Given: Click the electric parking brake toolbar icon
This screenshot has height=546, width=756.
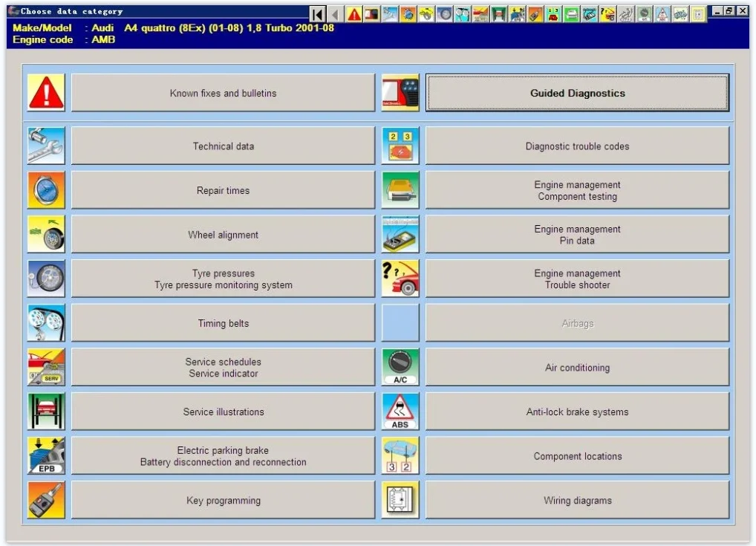Looking at the screenshot, I should [x=516, y=14].
